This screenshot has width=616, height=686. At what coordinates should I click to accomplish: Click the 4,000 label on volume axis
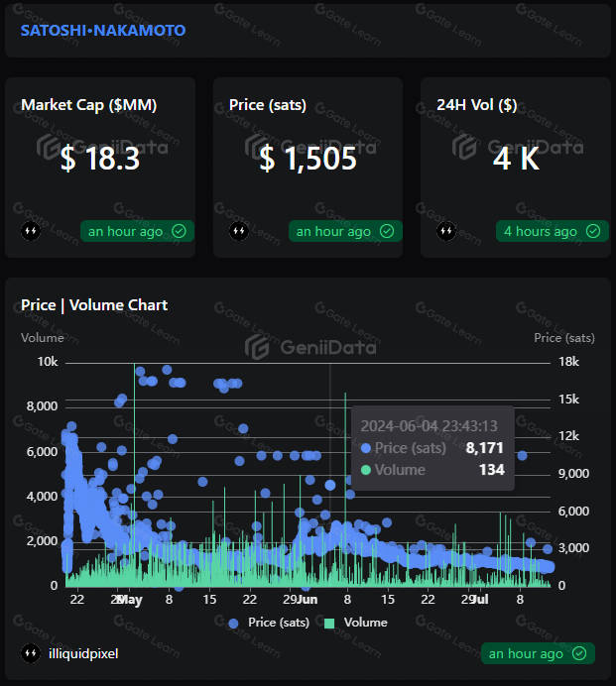click(x=42, y=496)
